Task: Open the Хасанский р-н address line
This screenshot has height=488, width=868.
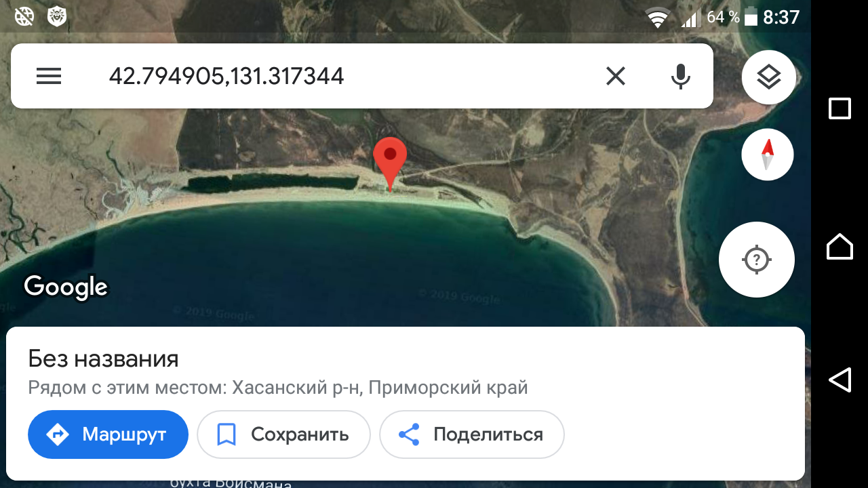Action: click(x=278, y=388)
